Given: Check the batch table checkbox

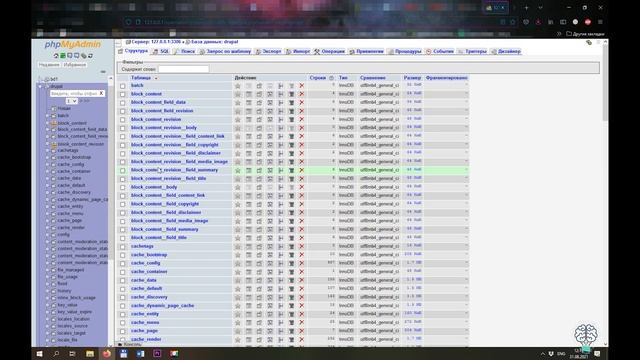Looking at the screenshot, I should 122,86.
